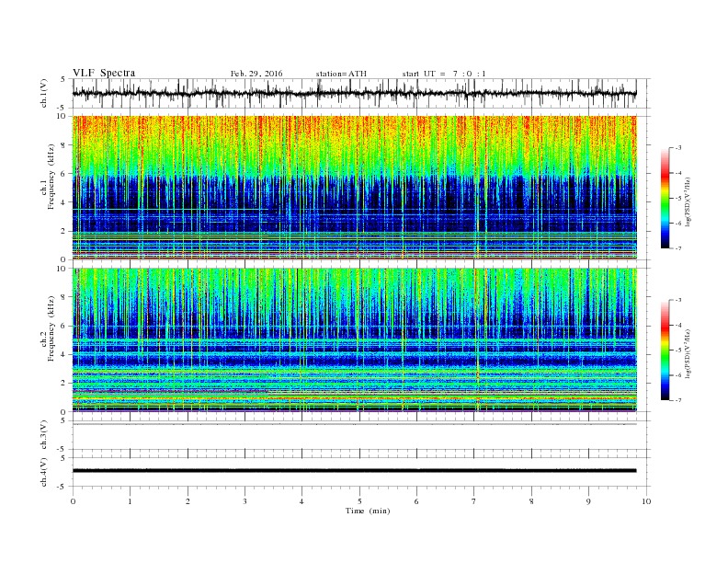Click the "-3" tick on ch.1 colorbar
Screen dimensions: 728x563
click(678, 148)
